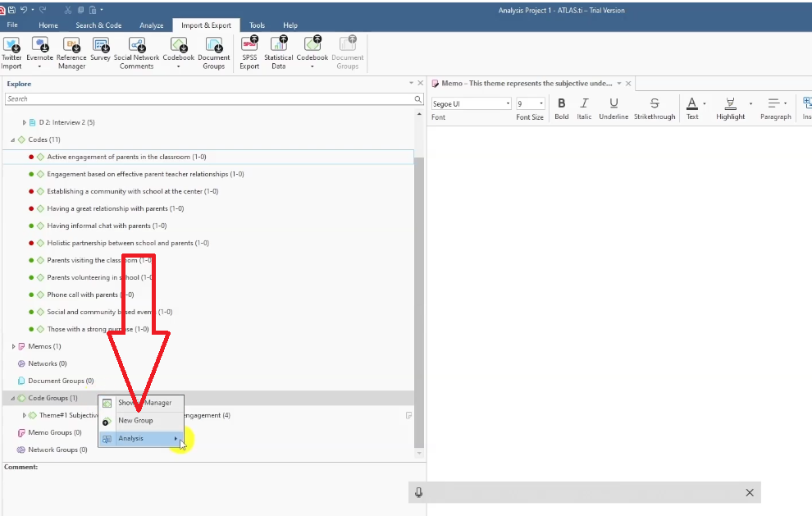Select New Group from context menu
812x516 pixels.
(x=135, y=421)
